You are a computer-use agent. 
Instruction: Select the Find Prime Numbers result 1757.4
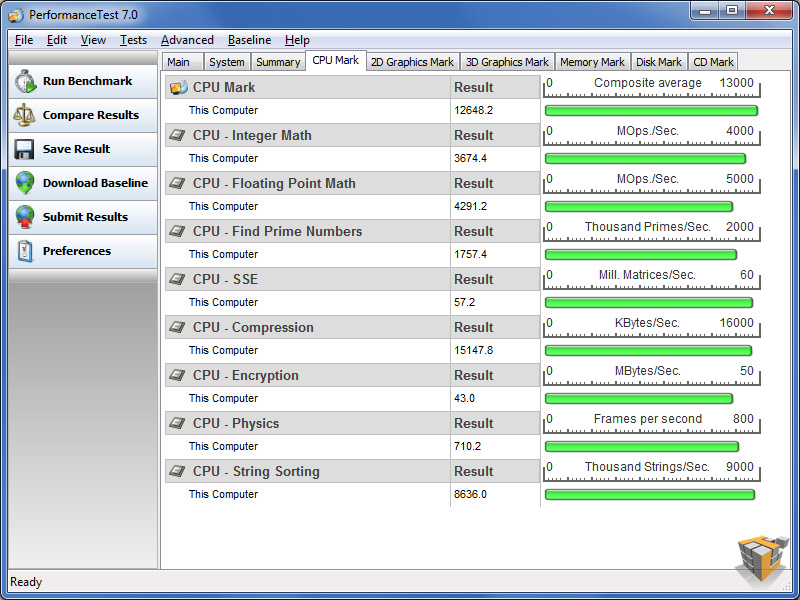click(470, 254)
